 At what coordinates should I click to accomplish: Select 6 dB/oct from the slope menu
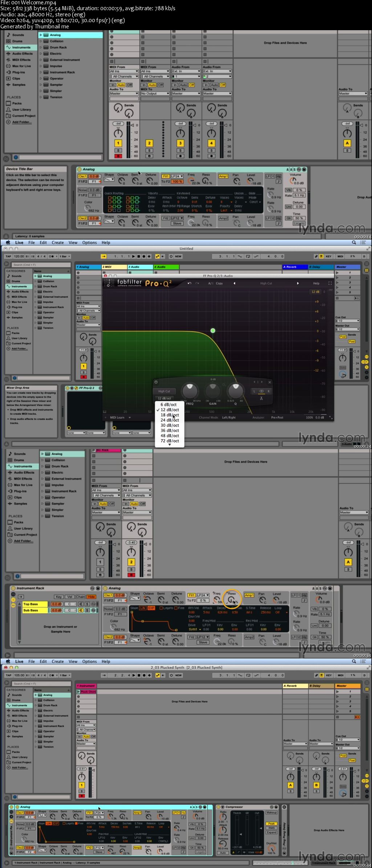(169, 404)
